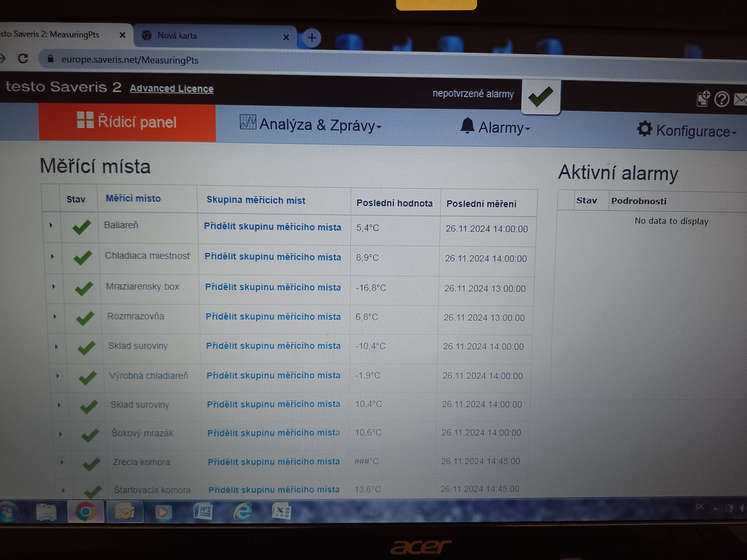The width and height of the screenshot is (747, 560).
Task: Click the Analýza chart icon
Action: click(248, 122)
